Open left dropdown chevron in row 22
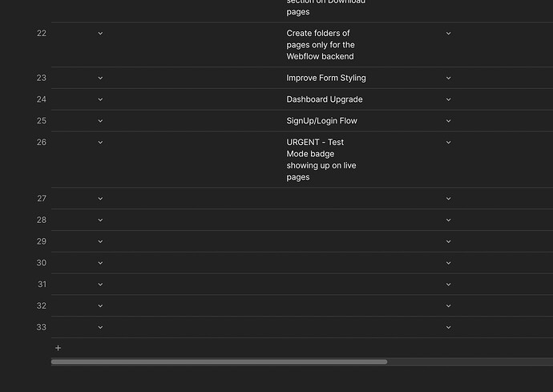Viewport: 553px width, 392px height. pos(100,34)
